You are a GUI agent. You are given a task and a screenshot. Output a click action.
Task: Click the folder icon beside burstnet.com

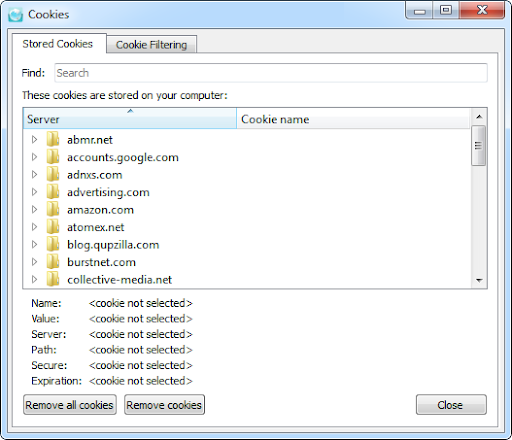coord(53,262)
